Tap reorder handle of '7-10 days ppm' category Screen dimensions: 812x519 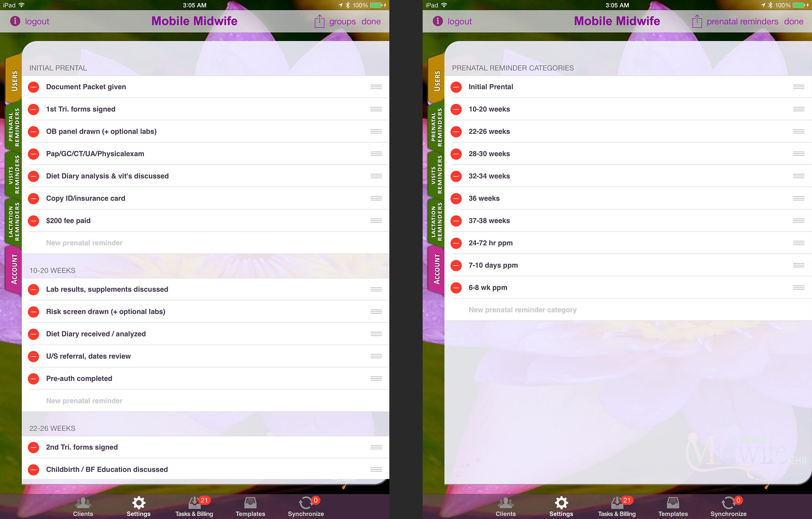pyautogui.click(x=799, y=265)
